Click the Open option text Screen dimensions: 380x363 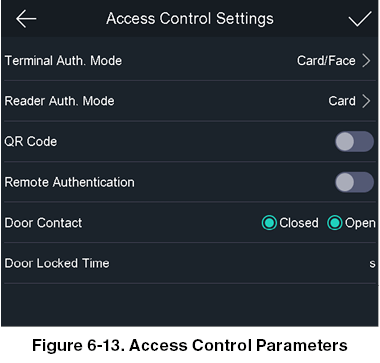360,223
